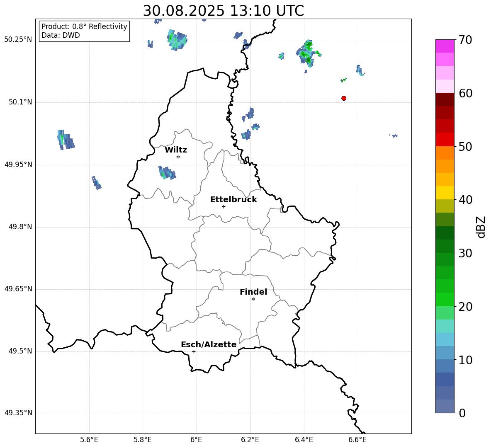Screen dimensions: 491x448
Task: Click the Esch/Alzette station label
Action: [209, 344]
